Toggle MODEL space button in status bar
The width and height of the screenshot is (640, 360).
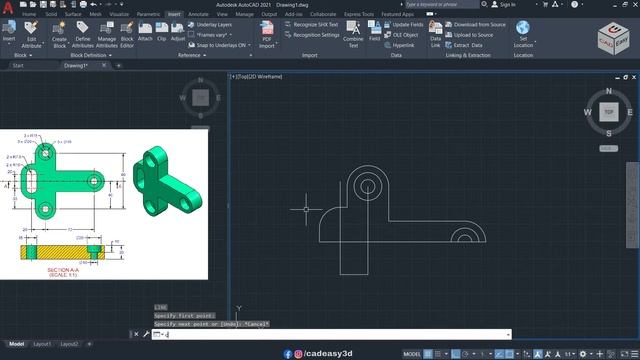tap(411, 354)
